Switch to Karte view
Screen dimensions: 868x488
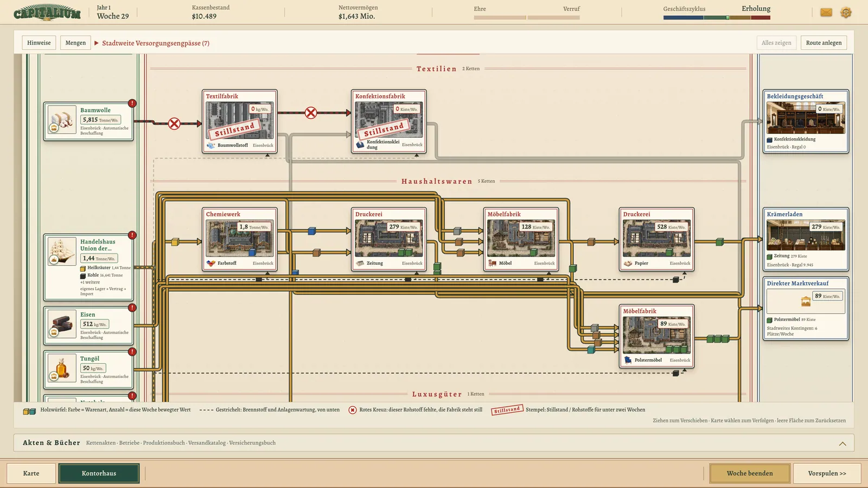(31, 473)
